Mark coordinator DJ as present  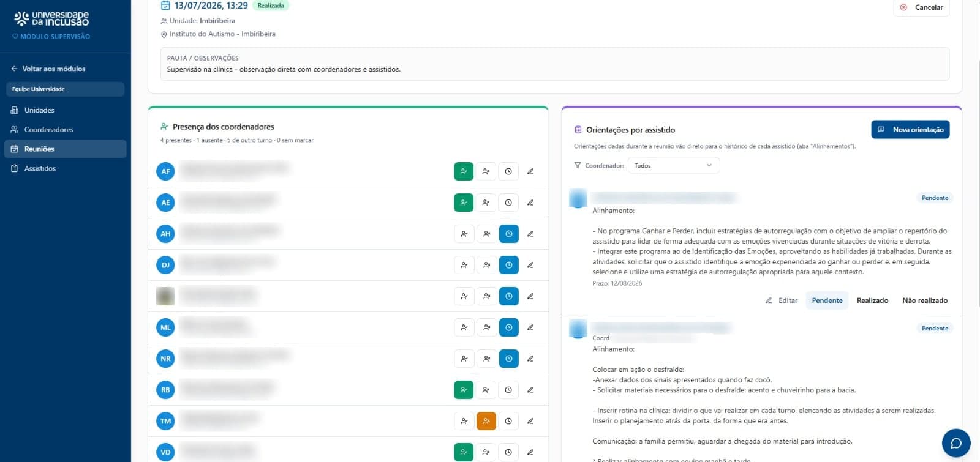click(464, 265)
